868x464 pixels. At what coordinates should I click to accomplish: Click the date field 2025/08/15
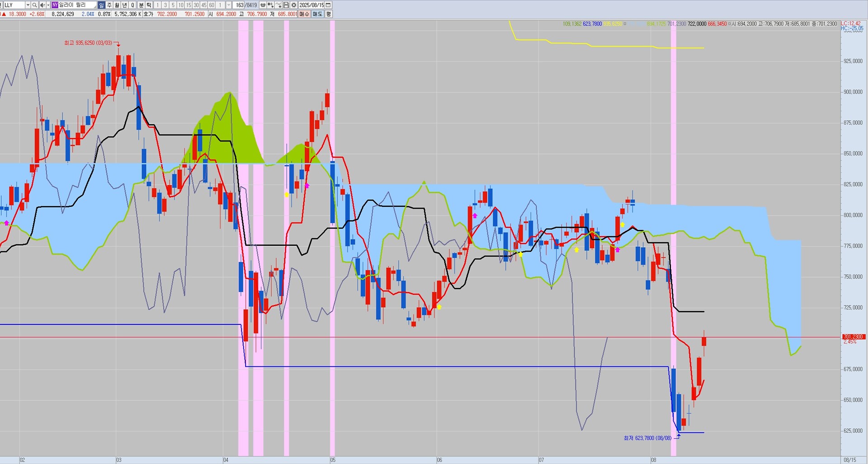pos(311,5)
